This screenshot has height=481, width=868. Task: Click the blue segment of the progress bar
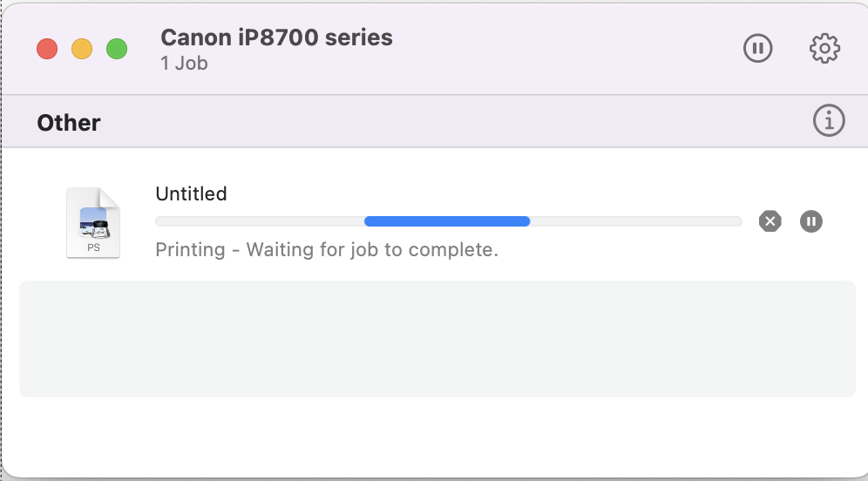[446, 221]
